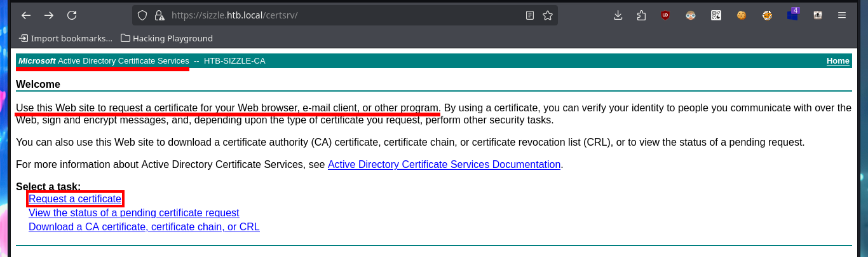
Task: Select the HTB-SIZZLE-CA header text
Action: pyautogui.click(x=234, y=61)
